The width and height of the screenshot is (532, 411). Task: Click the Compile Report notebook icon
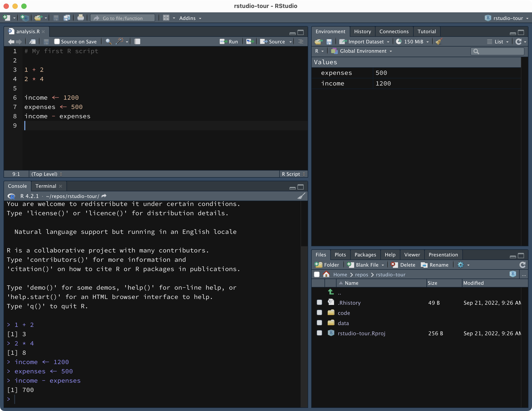pyautogui.click(x=137, y=42)
